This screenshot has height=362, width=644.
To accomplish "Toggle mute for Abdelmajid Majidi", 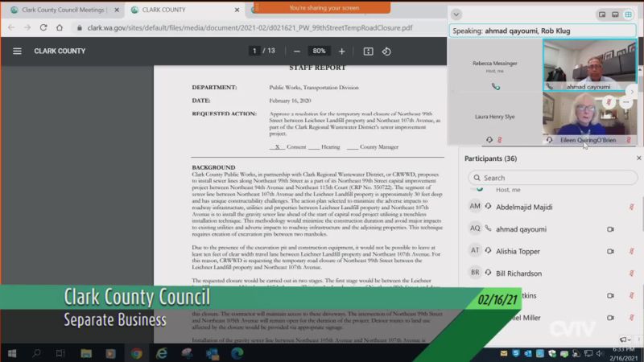I will click(630, 206).
